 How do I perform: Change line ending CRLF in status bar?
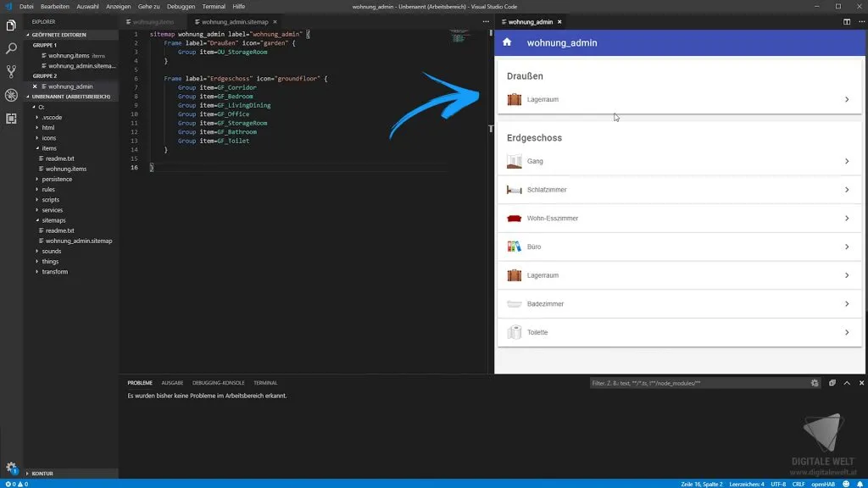pos(798,484)
